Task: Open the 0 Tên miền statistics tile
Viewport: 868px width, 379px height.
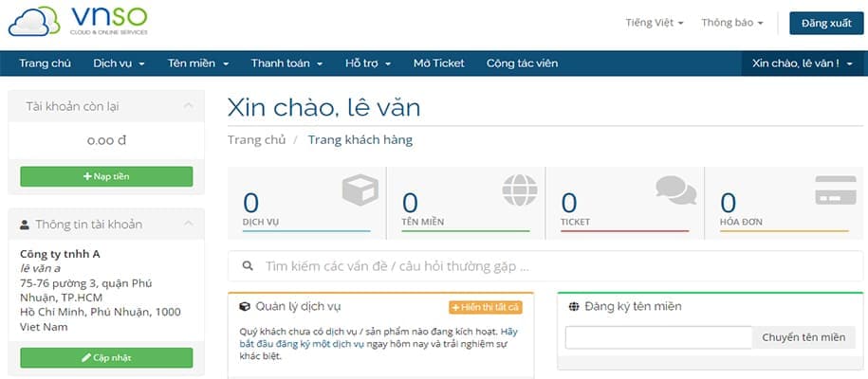Action: (466, 203)
